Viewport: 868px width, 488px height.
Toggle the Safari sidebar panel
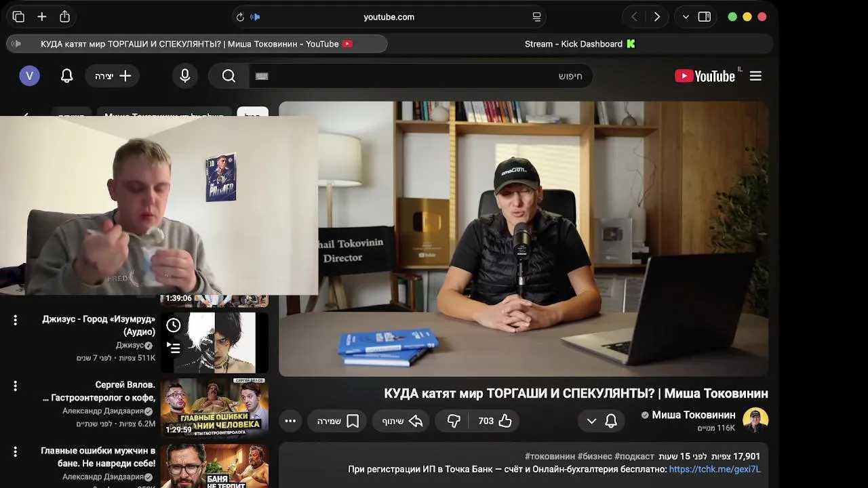(705, 17)
